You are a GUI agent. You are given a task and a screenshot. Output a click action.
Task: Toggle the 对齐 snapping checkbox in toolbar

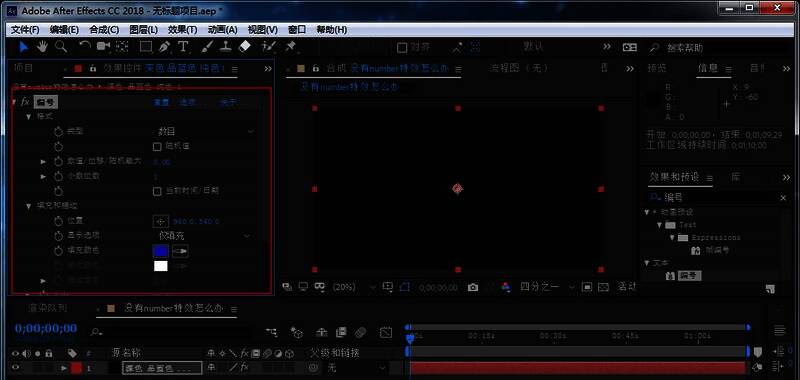pyautogui.click(x=402, y=47)
